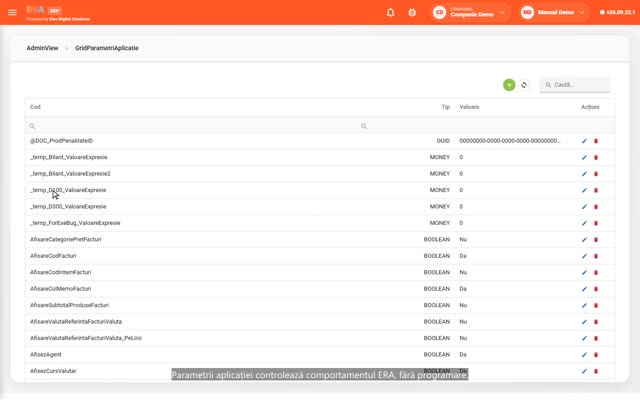Image resolution: width=640 pixels, height=400 pixels.
Task: Open the hamburger navigation menu
Action: click(12, 12)
